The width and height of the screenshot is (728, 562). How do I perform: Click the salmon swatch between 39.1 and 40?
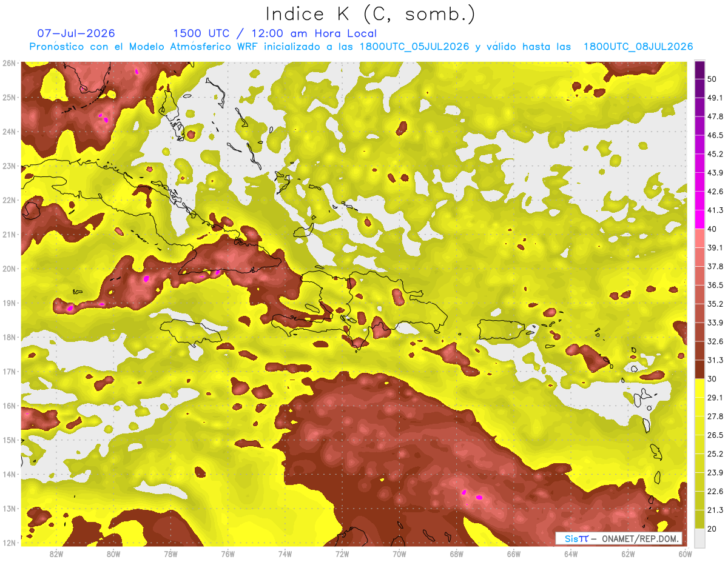click(x=700, y=238)
